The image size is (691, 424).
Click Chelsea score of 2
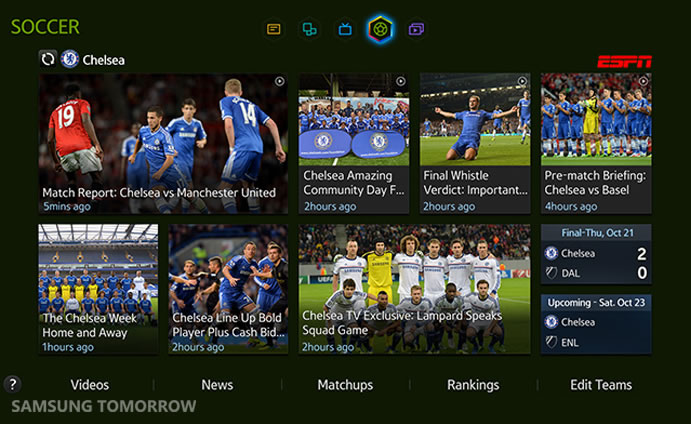(x=642, y=253)
